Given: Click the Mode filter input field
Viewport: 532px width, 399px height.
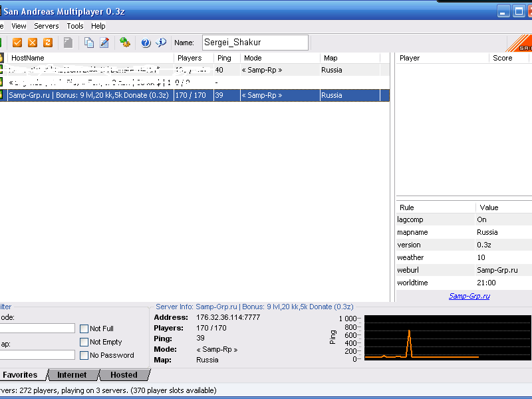Looking at the screenshot, I should coord(37,328).
